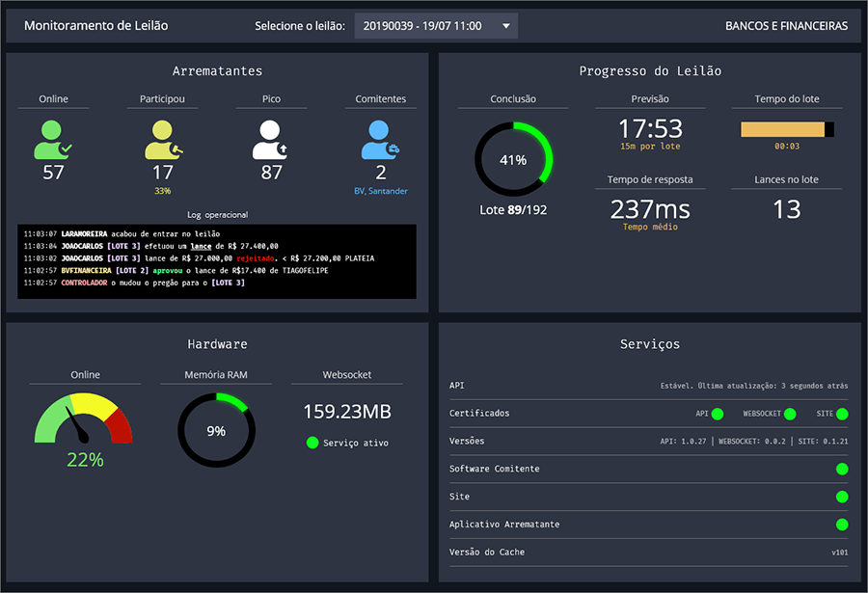Viewport: 868px width, 593px height.
Task: Click the blue Comitentes user icon
Action: [x=380, y=139]
